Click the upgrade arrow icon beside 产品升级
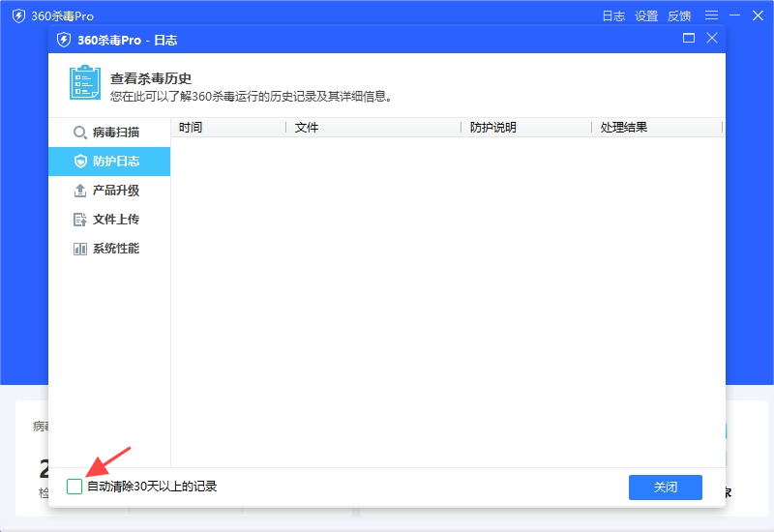 80,191
